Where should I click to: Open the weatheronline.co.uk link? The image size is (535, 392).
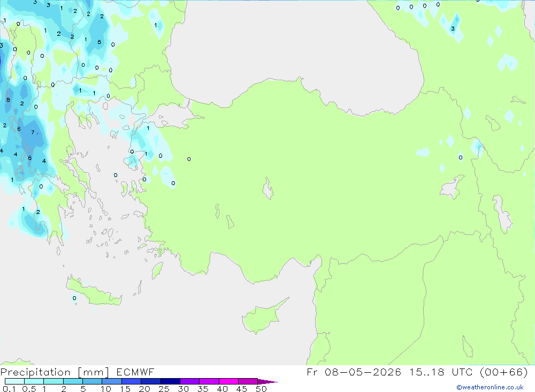pyautogui.click(x=490, y=387)
